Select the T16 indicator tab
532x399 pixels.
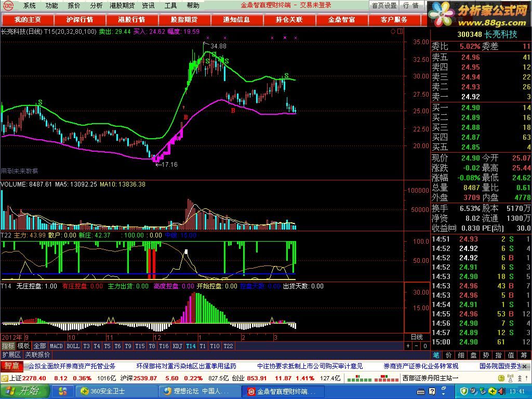click(x=164, y=346)
